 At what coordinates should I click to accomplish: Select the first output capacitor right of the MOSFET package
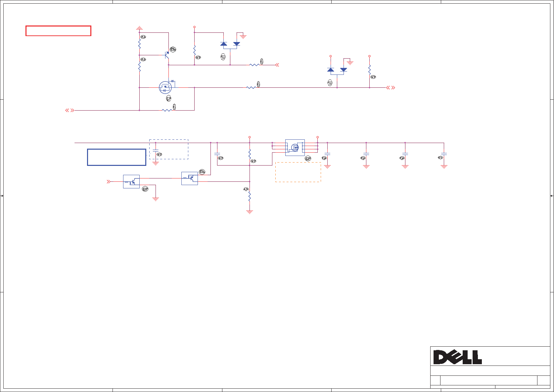click(x=327, y=154)
